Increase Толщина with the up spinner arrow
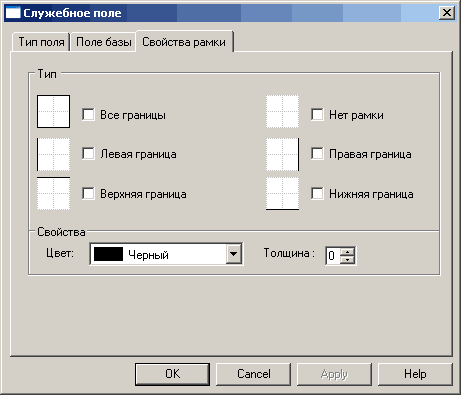 pos(348,251)
